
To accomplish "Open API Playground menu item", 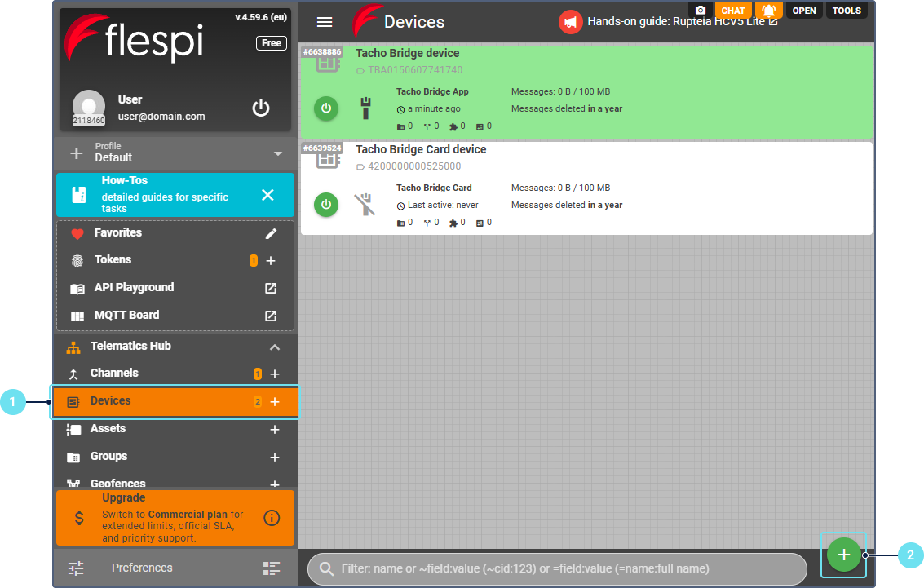I will click(134, 288).
